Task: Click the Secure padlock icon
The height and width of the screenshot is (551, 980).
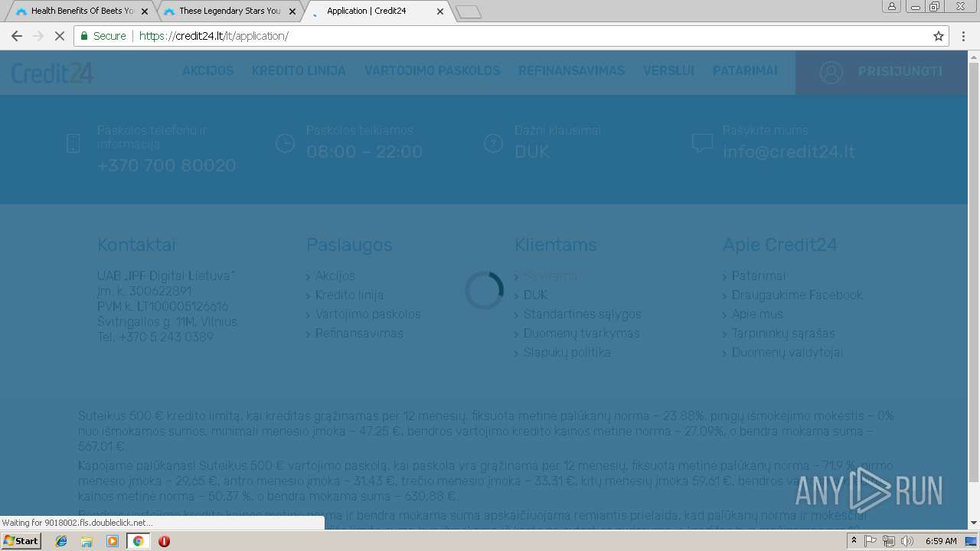Action: coord(84,36)
